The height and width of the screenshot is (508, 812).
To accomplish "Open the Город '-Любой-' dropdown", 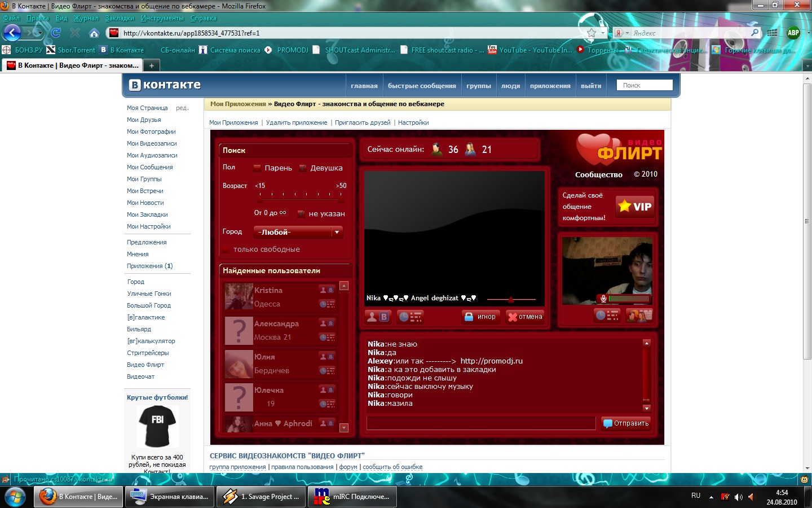I will point(298,232).
